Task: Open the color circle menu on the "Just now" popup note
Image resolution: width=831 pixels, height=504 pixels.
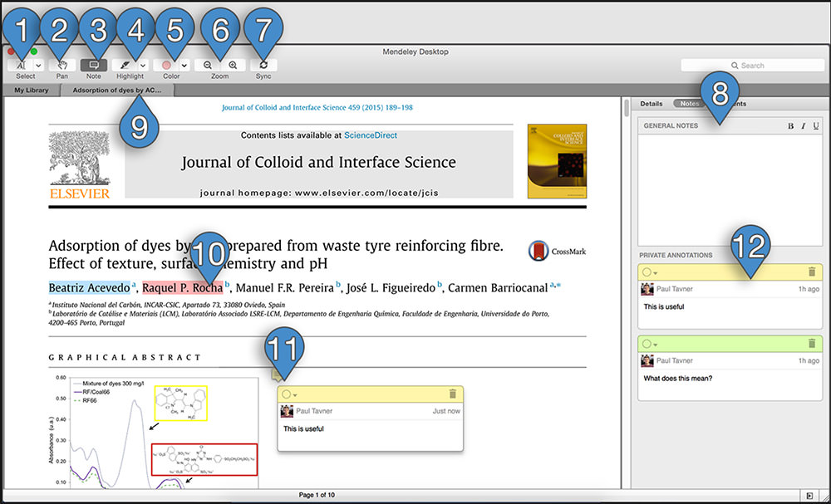Action: pyautogui.click(x=289, y=394)
